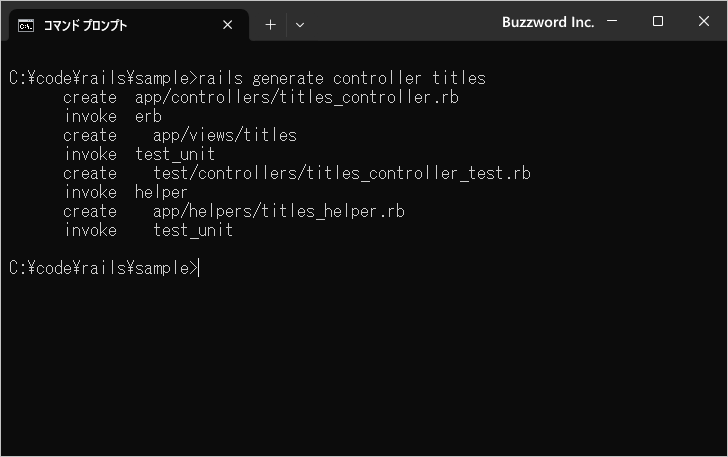Click the invoke helper line
This screenshot has width=728, height=457.
(x=126, y=192)
